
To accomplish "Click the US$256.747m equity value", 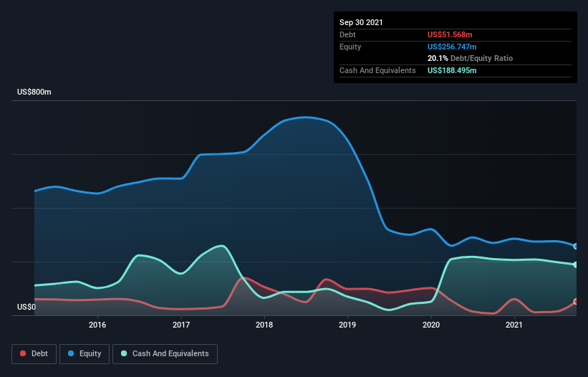I will [x=452, y=47].
